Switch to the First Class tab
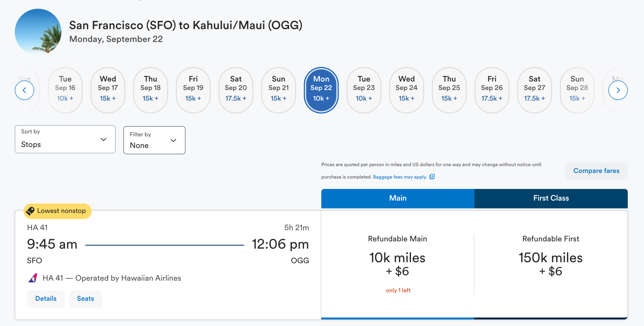This screenshot has height=326, width=644. (x=551, y=198)
